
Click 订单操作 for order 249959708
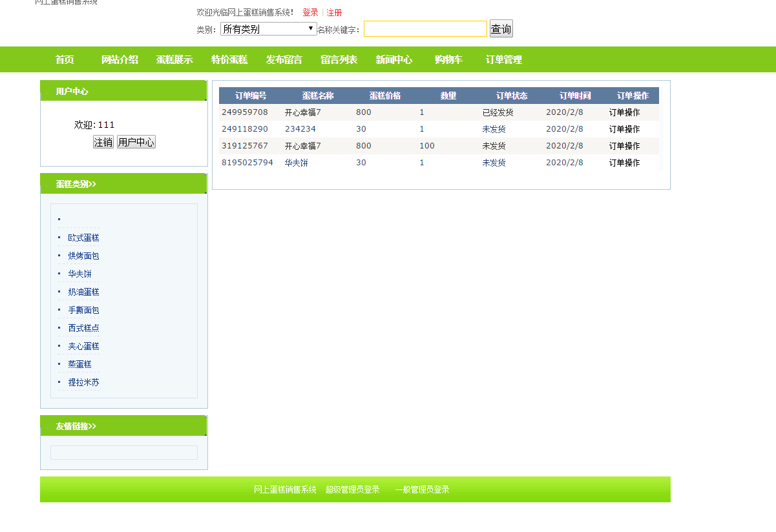coord(624,112)
